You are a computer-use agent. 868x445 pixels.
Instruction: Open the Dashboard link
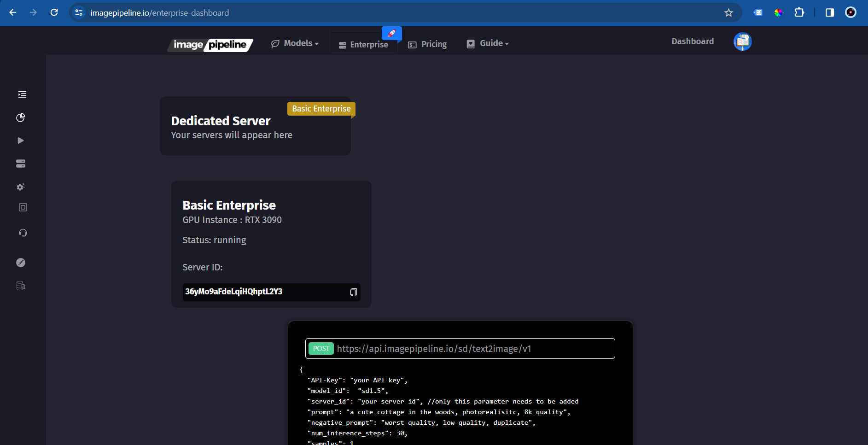point(693,41)
